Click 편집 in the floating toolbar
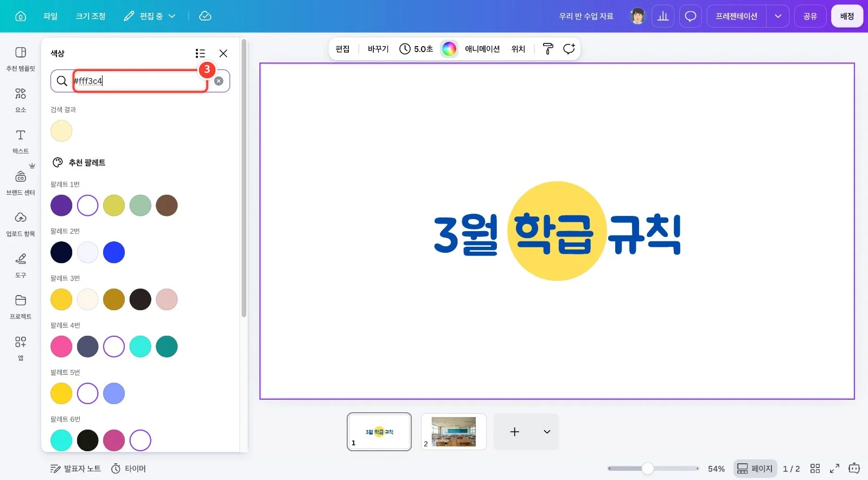Screen dimensions: 868x480 click(342, 49)
